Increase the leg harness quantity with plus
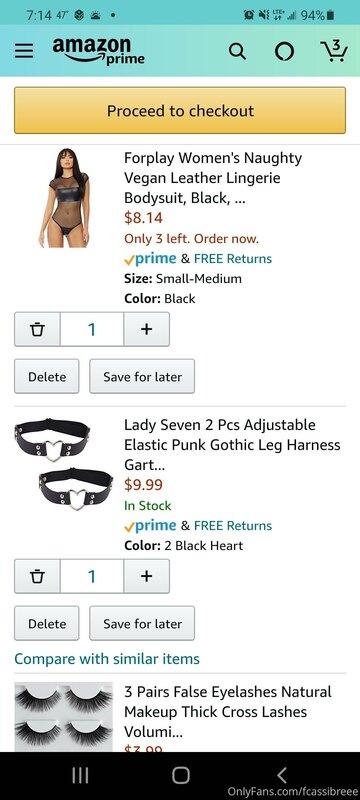Viewport: 360px width, 800px height. point(146,577)
